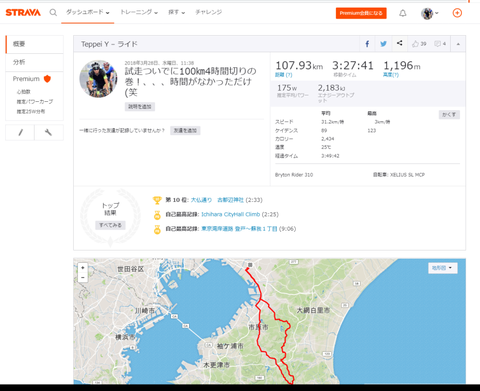Viewport: 480px width, 391px height.
Task: Click the 3:27:41 moving time value
Action: (353, 65)
